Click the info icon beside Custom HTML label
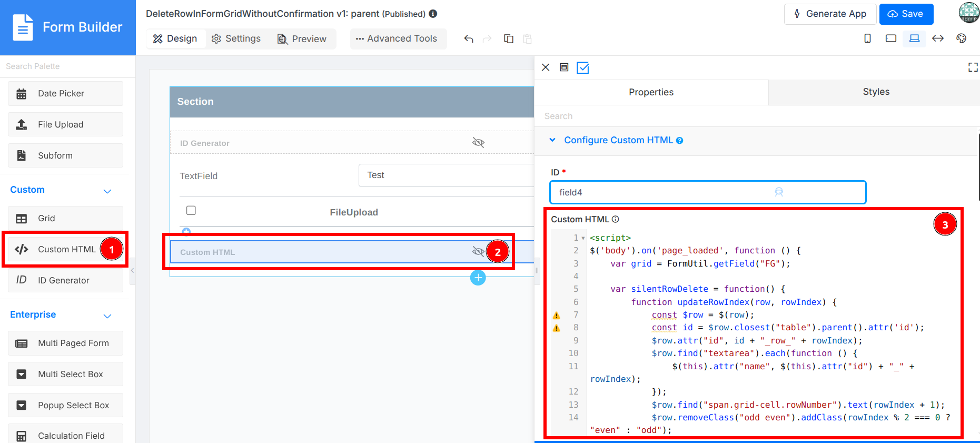This screenshot has width=980, height=443. (x=615, y=219)
